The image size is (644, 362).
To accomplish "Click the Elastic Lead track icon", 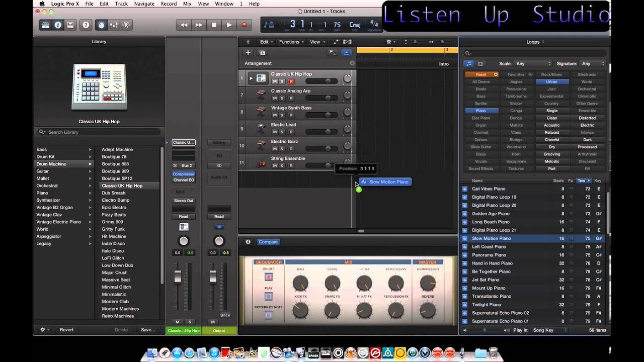I will pyautogui.click(x=261, y=128).
